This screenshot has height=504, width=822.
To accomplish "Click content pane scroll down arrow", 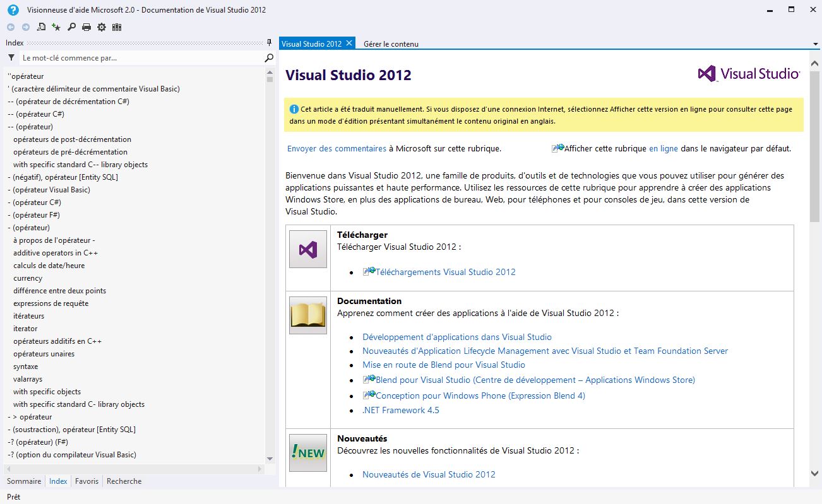I will 815,473.
